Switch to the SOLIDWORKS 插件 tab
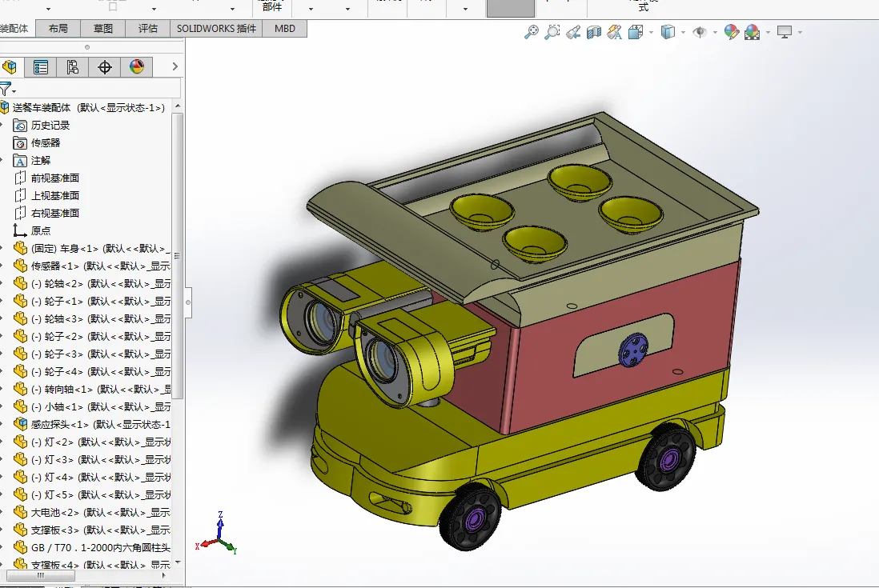The height and width of the screenshot is (588, 879). (216, 28)
